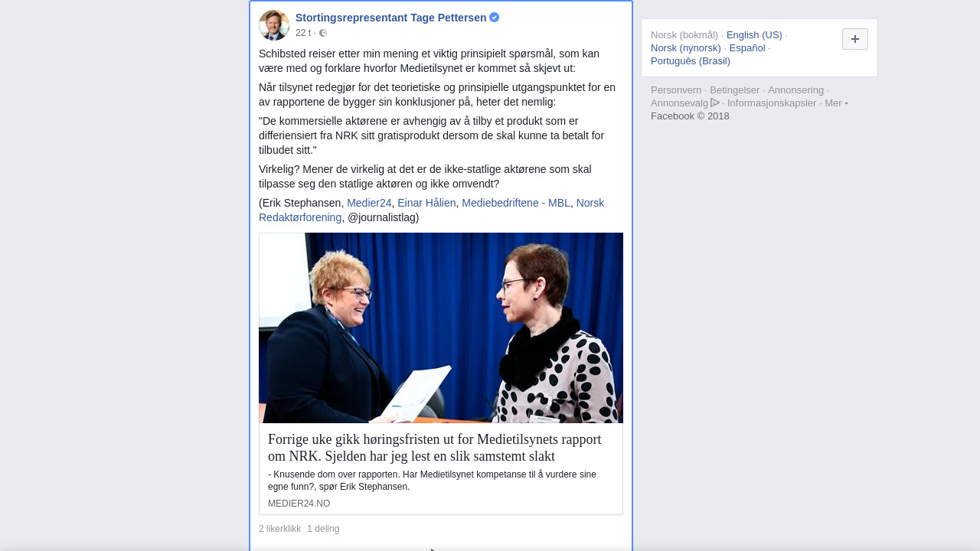Open the 22 t post timestamp
The height and width of the screenshot is (551, 980).
[x=303, y=33]
